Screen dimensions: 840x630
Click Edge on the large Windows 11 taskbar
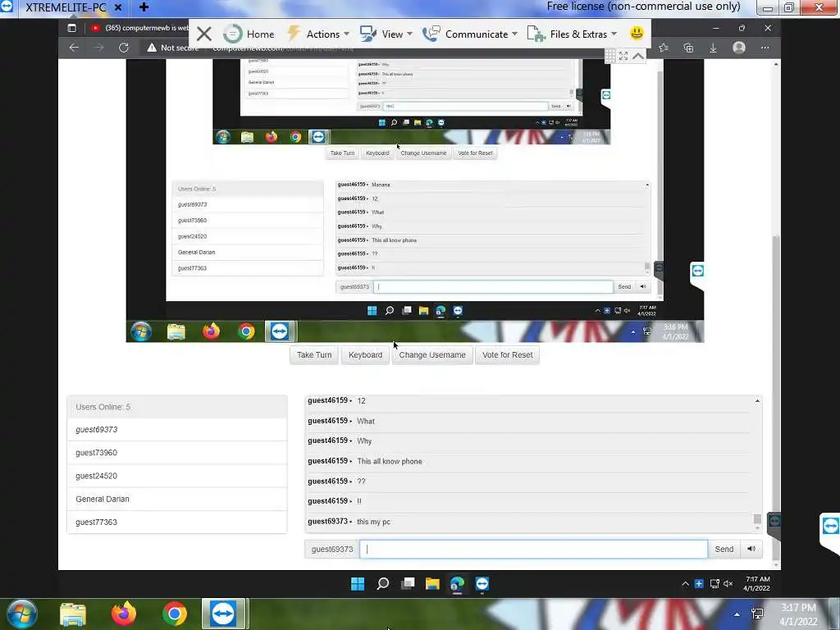point(457,584)
